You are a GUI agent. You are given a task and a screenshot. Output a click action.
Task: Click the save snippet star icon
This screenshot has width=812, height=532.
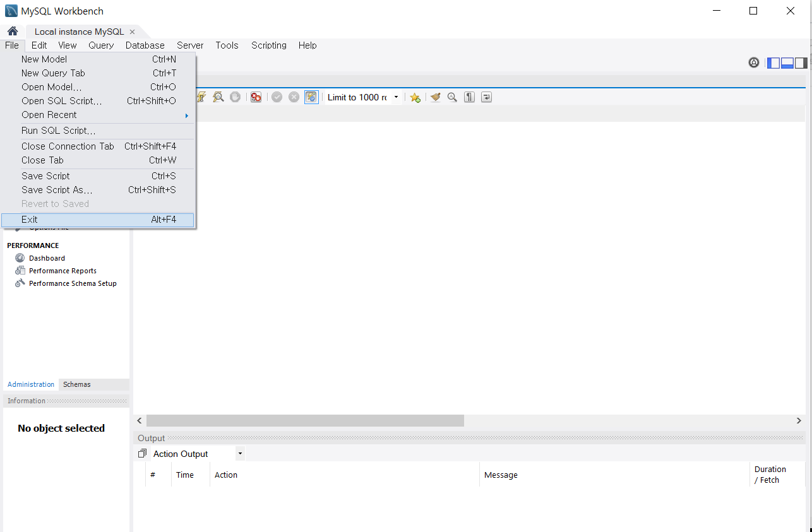pyautogui.click(x=415, y=97)
